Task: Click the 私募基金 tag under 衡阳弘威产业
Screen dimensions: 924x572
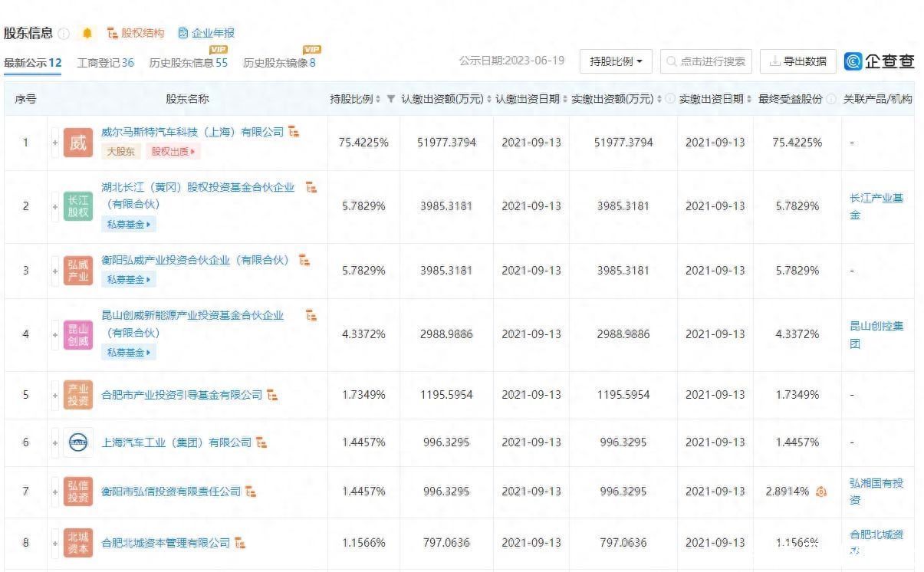Action: [x=129, y=280]
